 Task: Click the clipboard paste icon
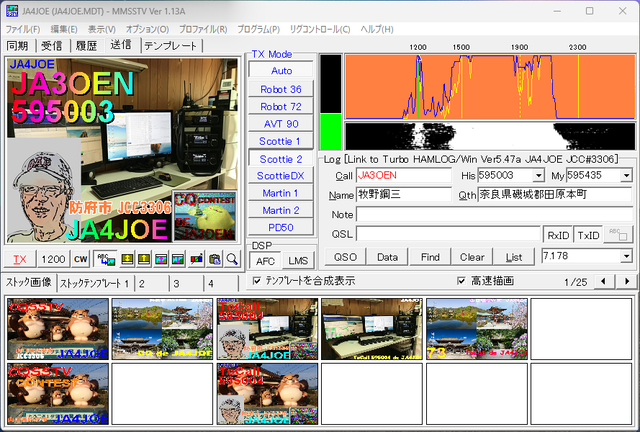[x=215, y=259]
